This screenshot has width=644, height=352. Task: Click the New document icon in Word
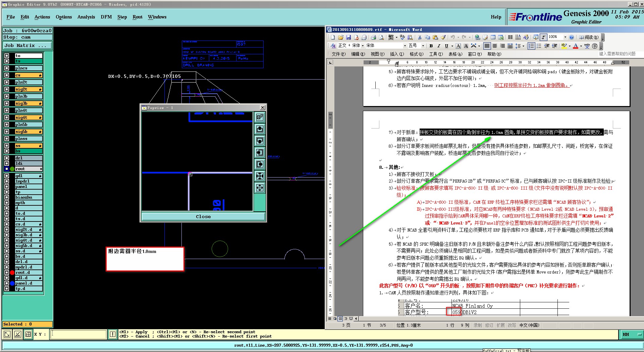pyautogui.click(x=333, y=37)
